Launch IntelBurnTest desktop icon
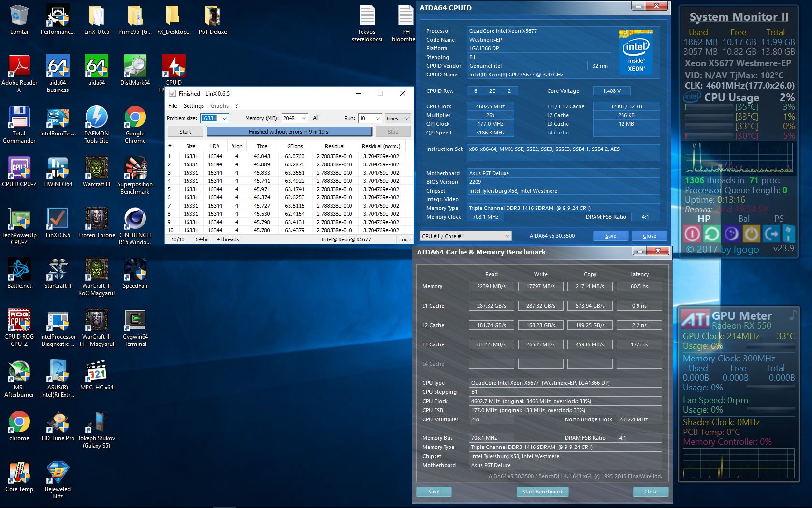812x508 pixels. (58, 122)
